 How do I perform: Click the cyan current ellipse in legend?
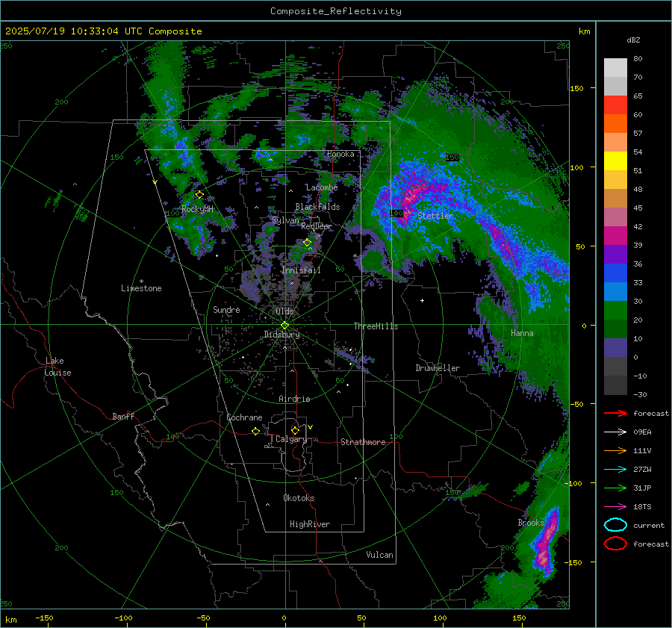(x=615, y=525)
